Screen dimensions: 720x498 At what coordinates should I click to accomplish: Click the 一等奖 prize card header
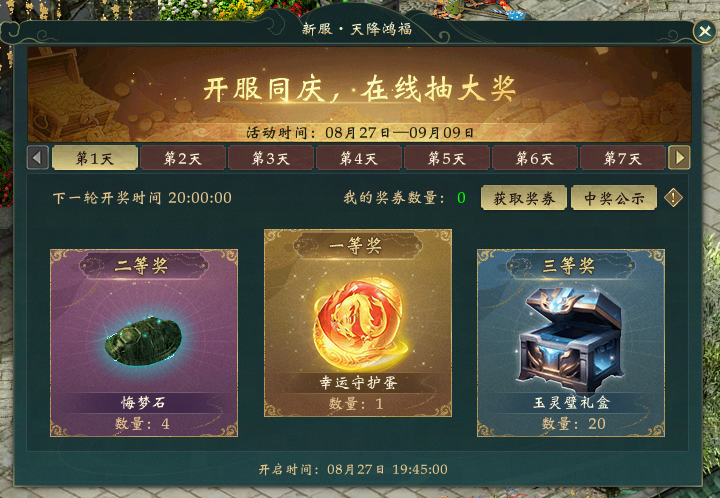358,246
